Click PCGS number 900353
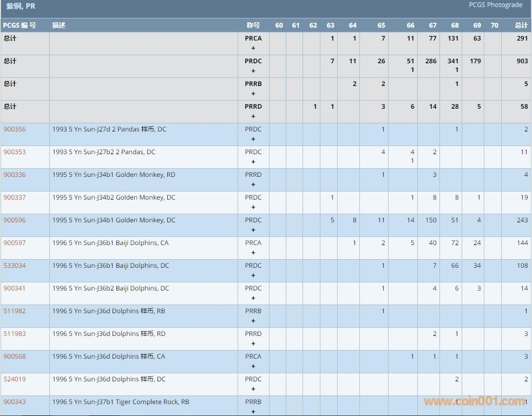The image size is (532, 416). click(x=15, y=152)
